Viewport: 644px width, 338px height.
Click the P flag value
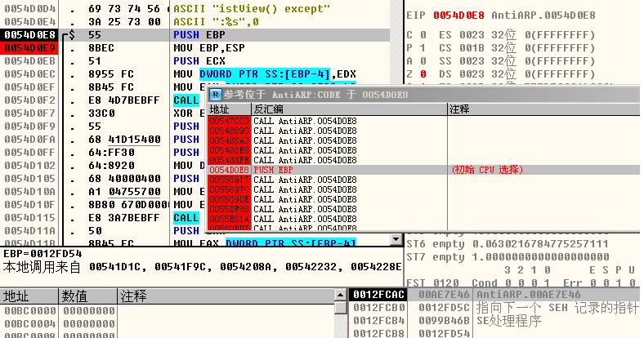(423, 48)
